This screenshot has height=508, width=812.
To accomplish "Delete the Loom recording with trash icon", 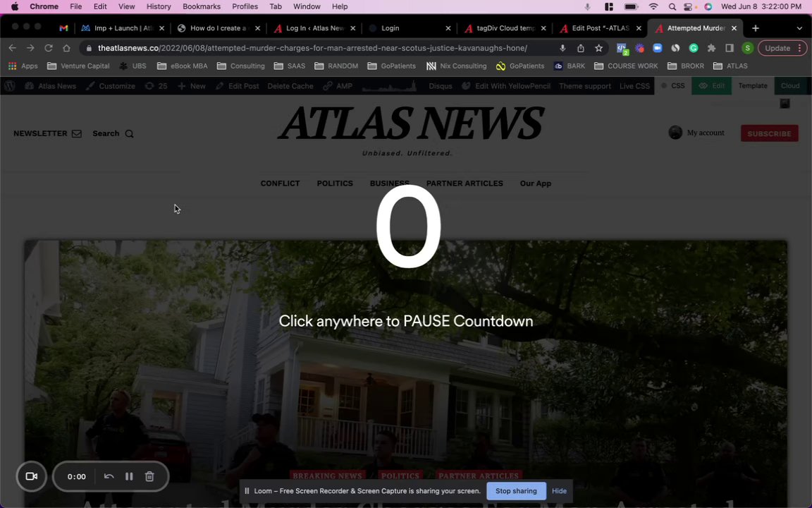I will 149,476.
